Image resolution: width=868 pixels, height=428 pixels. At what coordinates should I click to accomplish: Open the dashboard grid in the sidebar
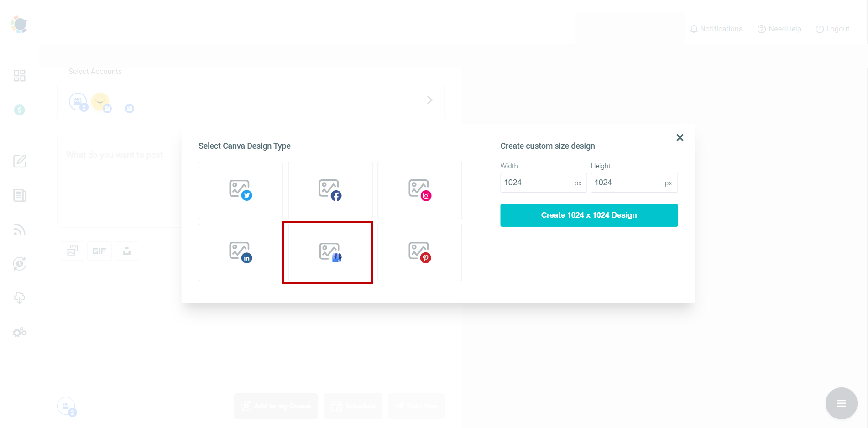[x=19, y=75]
